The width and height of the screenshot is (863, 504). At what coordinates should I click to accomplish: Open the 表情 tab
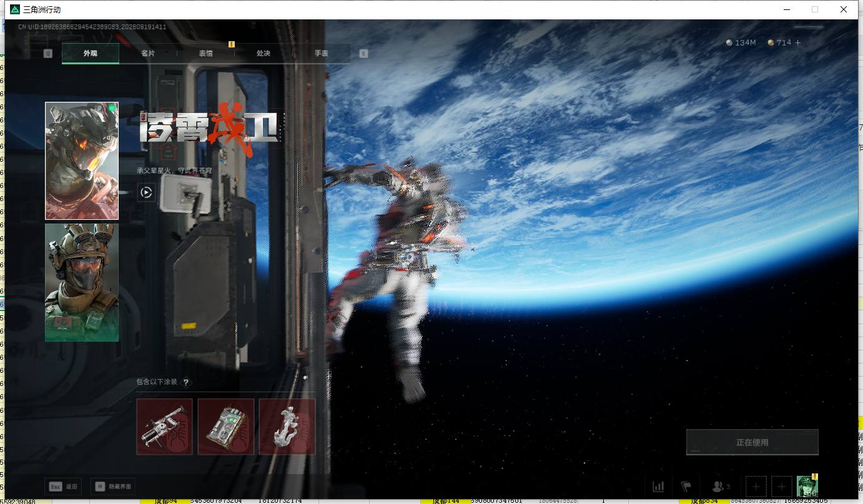point(205,54)
